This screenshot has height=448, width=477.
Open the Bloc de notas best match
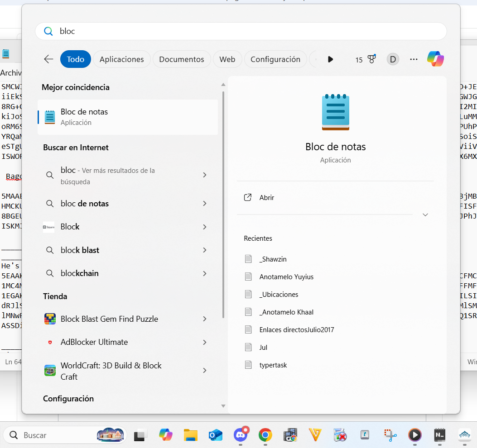coord(128,117)
